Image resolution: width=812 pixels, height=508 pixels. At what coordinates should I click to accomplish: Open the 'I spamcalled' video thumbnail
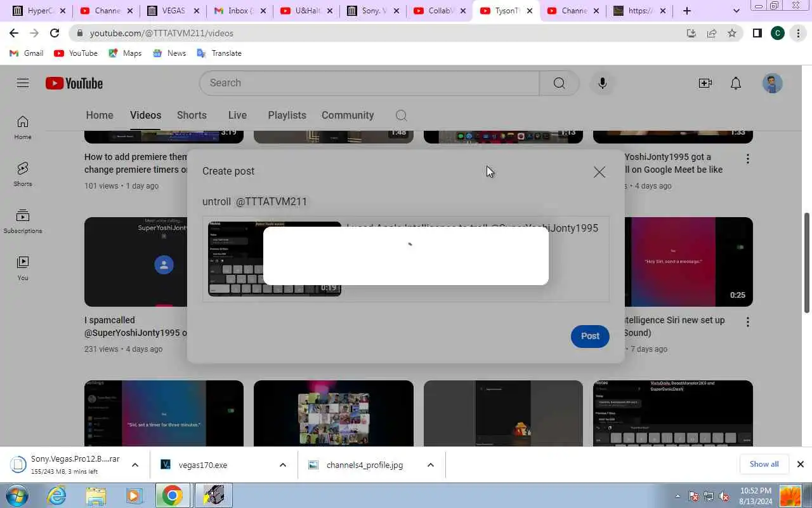click(x=136, y=262)
